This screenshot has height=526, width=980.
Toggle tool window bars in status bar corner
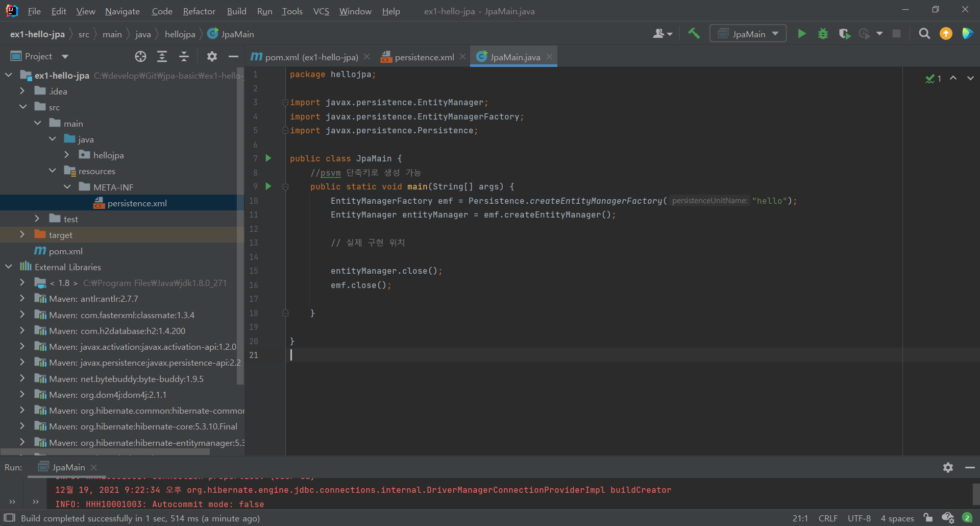(9, 518)
